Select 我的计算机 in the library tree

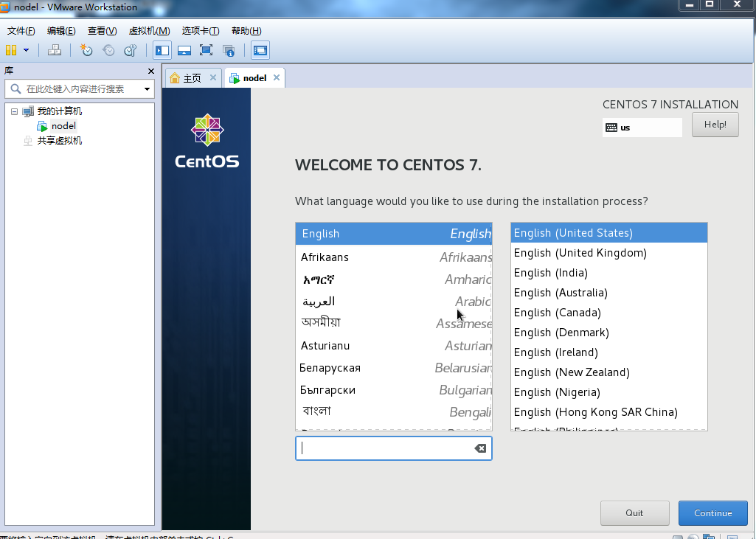click(x=60, y=111)
